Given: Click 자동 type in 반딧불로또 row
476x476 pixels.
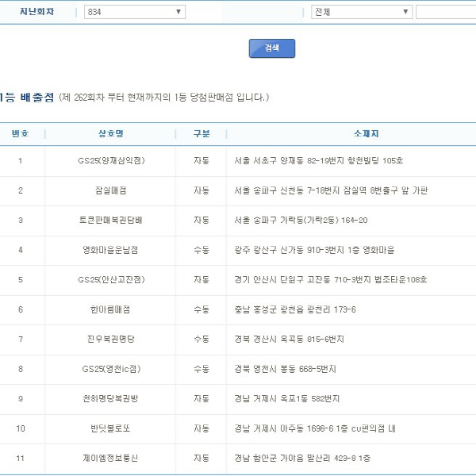Looking at the screenshot, I should coord(202,428).
